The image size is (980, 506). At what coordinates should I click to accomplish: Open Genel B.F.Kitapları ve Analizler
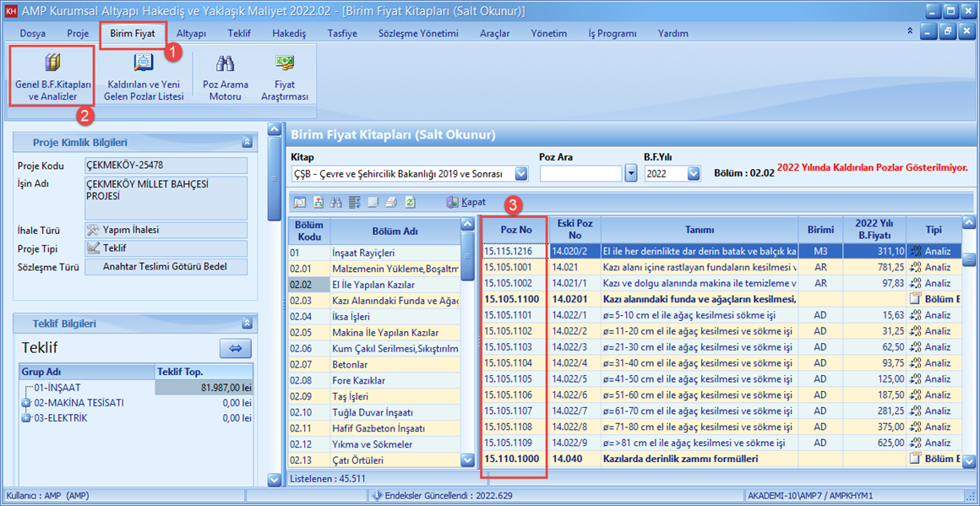point(53,78)
